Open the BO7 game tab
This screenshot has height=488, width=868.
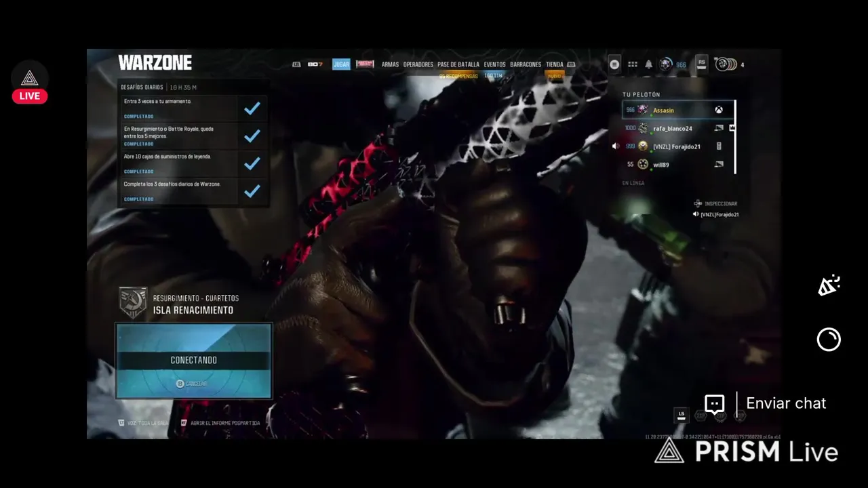point(315,64)
